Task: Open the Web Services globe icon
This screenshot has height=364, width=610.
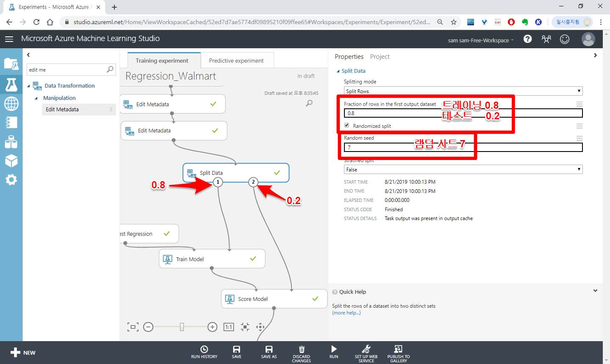Action: pyautogui.click(x=11, y=103)
